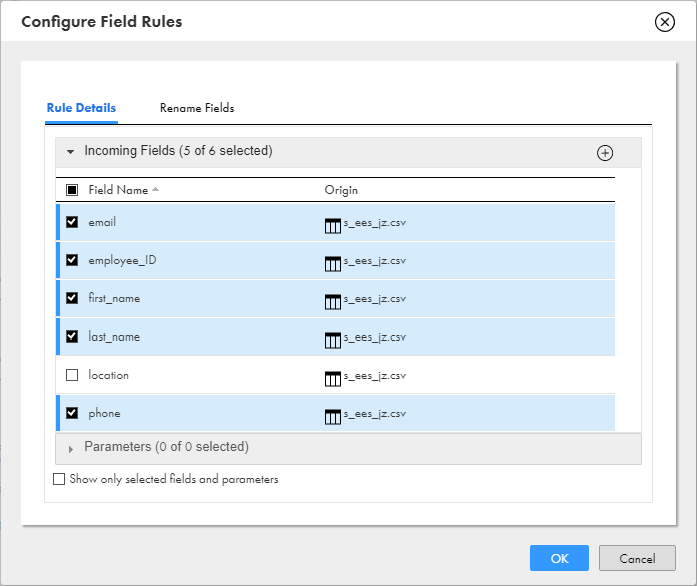697x586 pixels.
Task: Uncheck the email field checkbox
Action: click(72, 222)
